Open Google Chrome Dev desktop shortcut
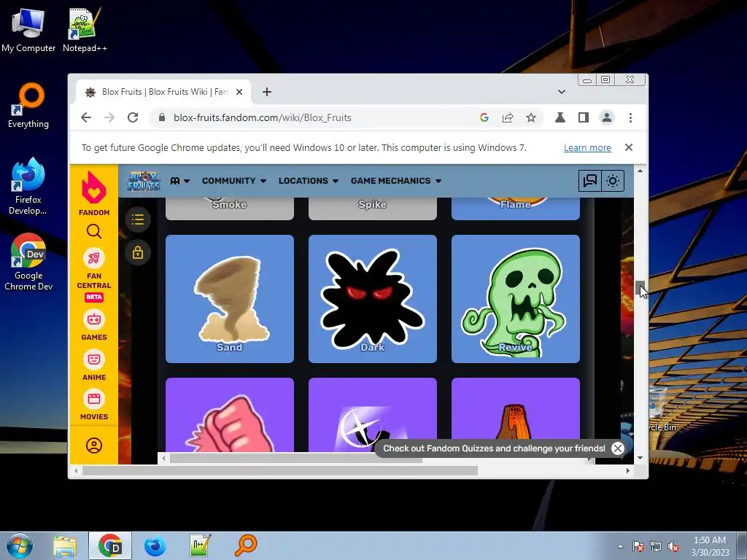Image resolution: width=747 pixels, height=560 pixels. (x=28, y=262)
